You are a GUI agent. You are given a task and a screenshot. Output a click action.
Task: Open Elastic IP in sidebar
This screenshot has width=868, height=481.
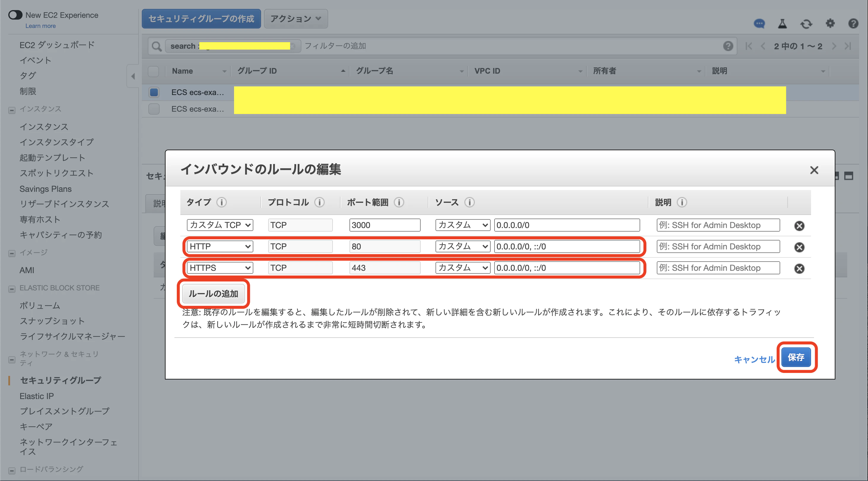pos(36,396)
